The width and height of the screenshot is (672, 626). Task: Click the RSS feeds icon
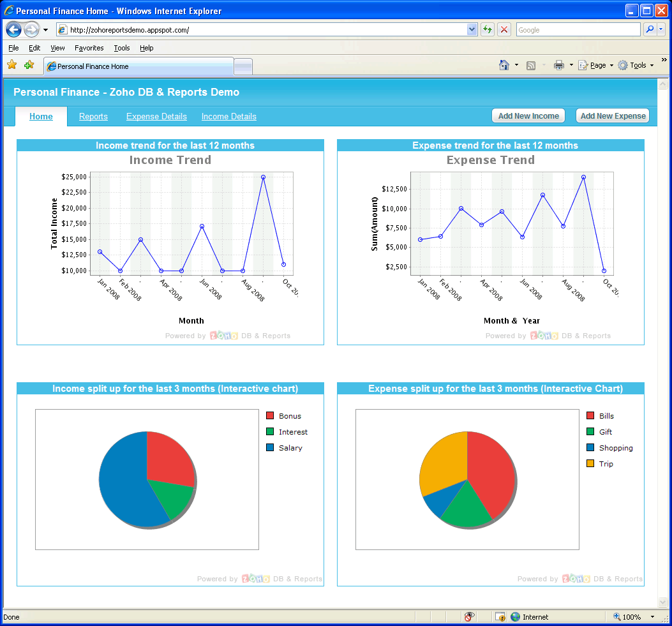[530, 65]
